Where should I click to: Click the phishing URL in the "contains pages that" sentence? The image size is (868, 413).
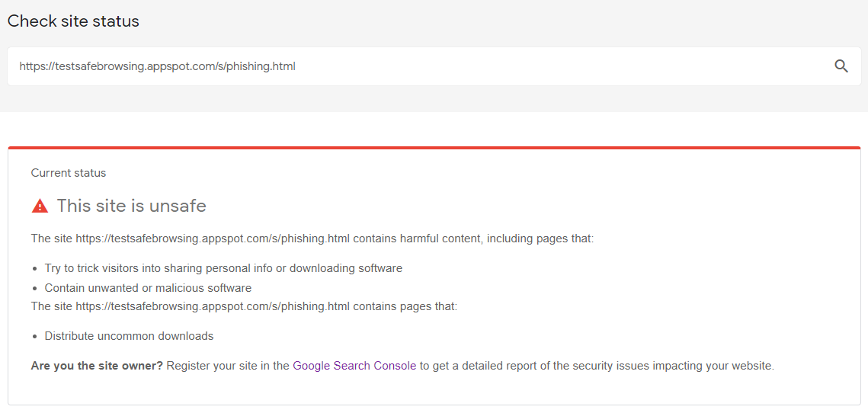[213, 306]
